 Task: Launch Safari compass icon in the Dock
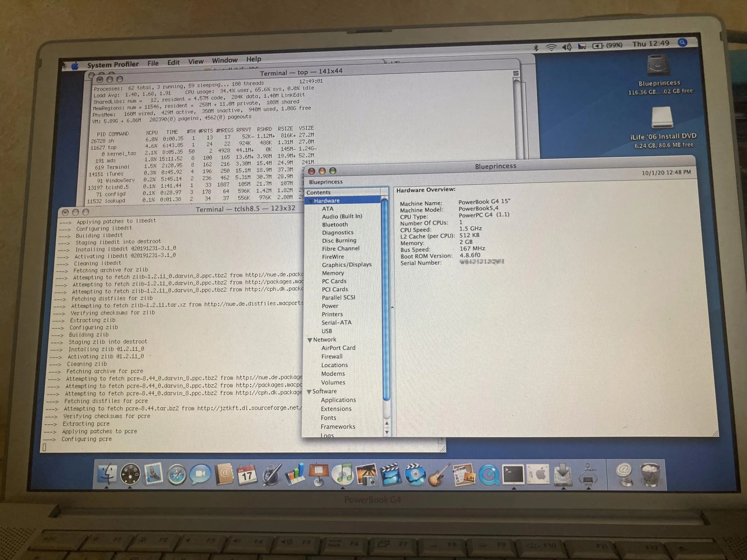click(x=177, y=475)
